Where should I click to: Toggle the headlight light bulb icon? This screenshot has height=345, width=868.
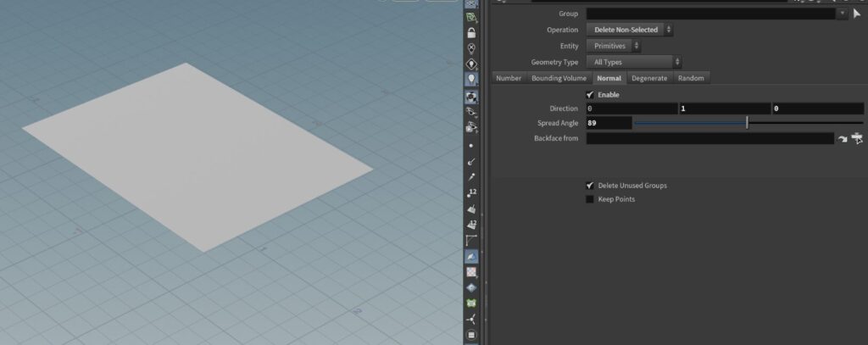coord(472,79)
